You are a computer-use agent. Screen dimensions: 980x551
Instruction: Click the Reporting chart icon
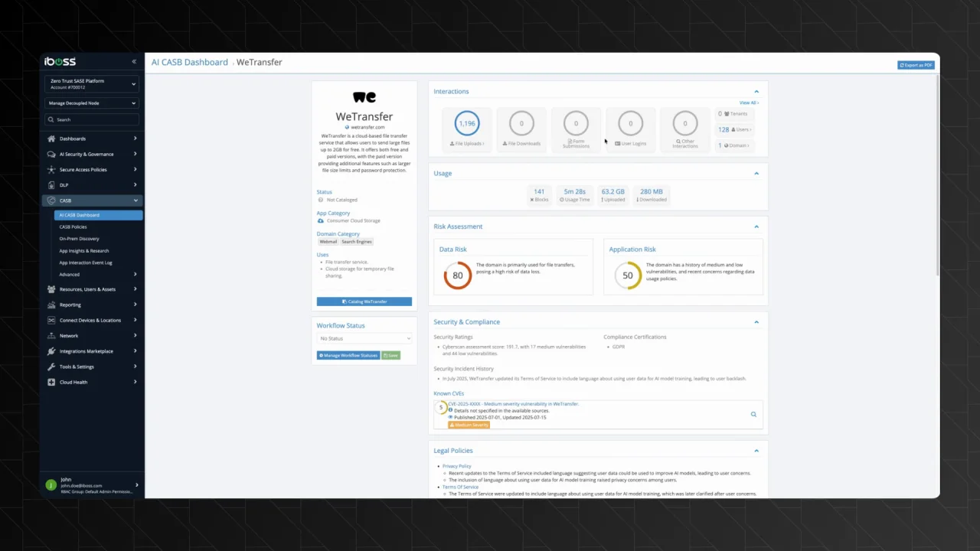pyautogui.click(x=51, y=305)
